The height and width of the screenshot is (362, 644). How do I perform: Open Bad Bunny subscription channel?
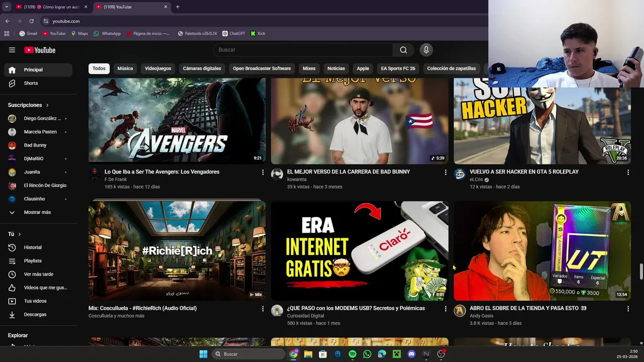[x=38, y=145]
